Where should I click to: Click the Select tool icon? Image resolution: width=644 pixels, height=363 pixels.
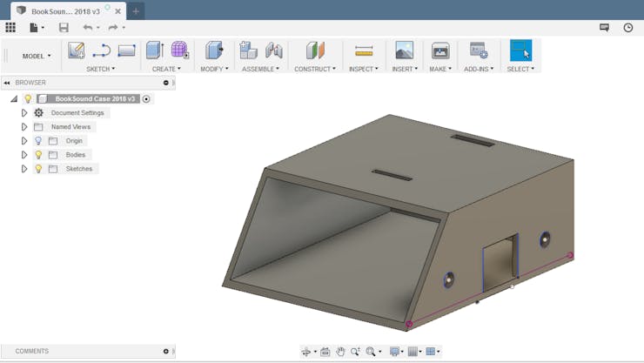[520, 50]
